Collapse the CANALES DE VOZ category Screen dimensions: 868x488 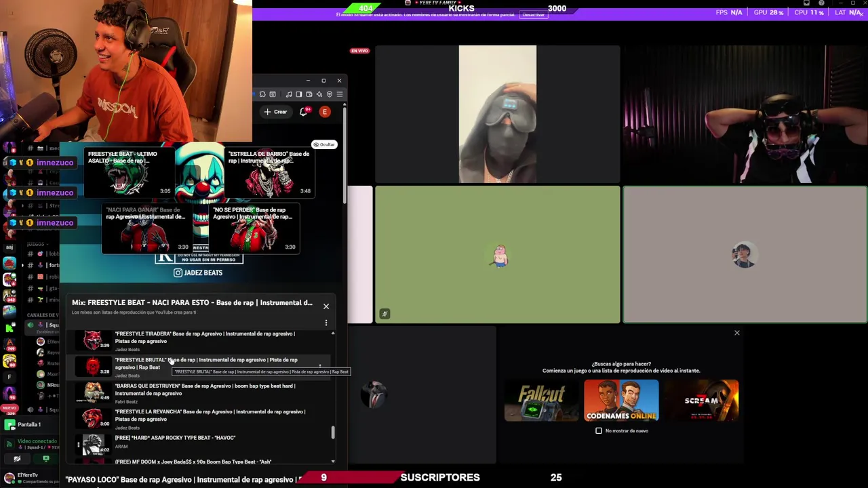[43, 315]
